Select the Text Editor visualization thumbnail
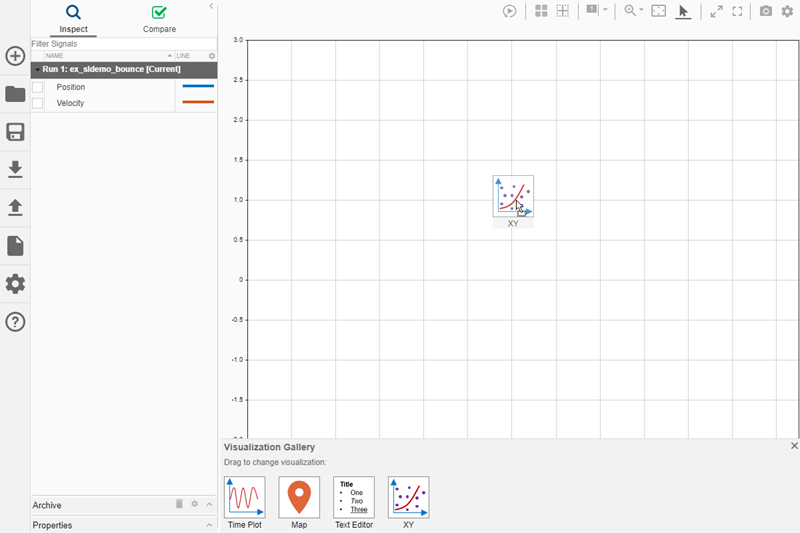800x533 pixels. click(x=354, y=497)
